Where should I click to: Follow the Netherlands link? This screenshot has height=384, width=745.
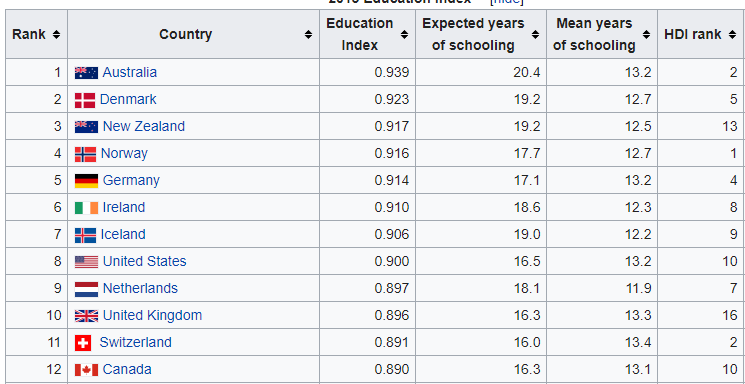coord(140,288)
